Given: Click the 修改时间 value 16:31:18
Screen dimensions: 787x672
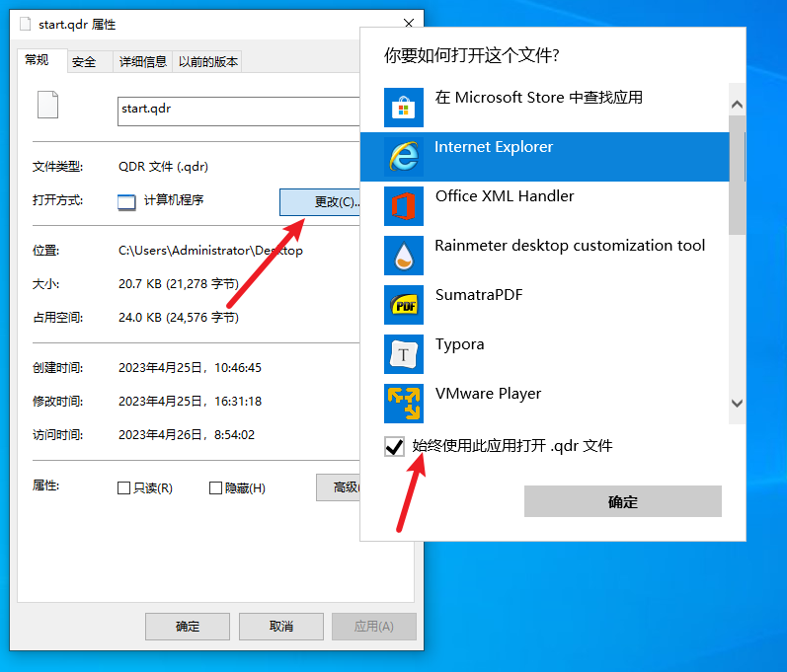Looking at the screenshot, I should pos(190,402).
